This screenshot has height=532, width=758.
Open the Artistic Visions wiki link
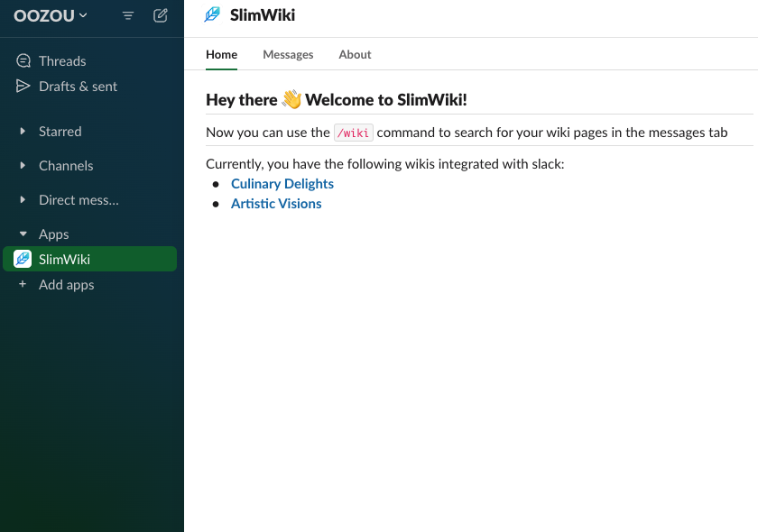[x=276, y=204]
